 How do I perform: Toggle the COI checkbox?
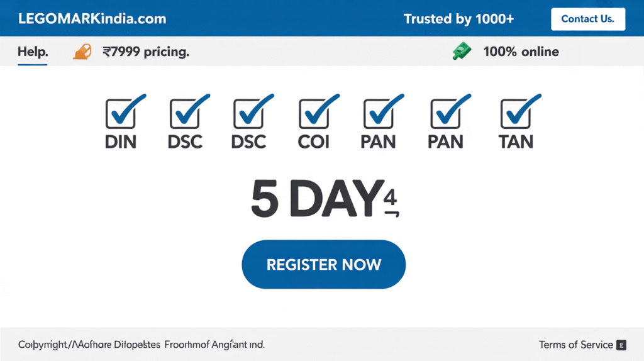point(314,114)
